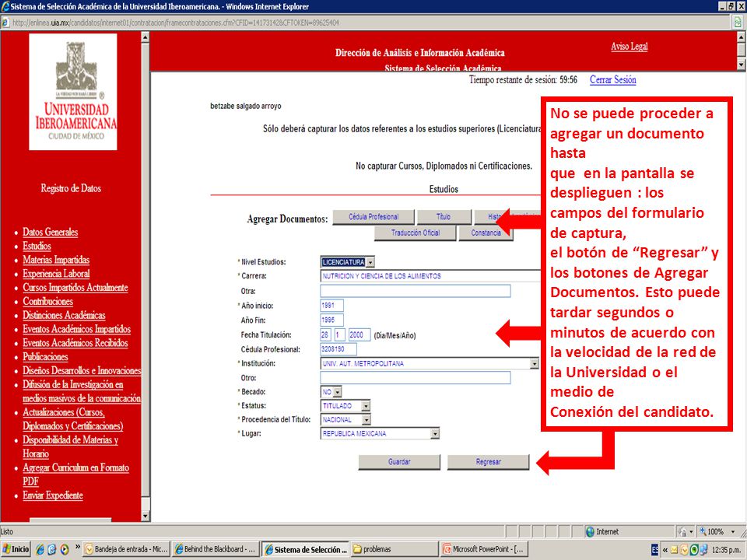Expand hidden system tray icons

pos(665,550)
